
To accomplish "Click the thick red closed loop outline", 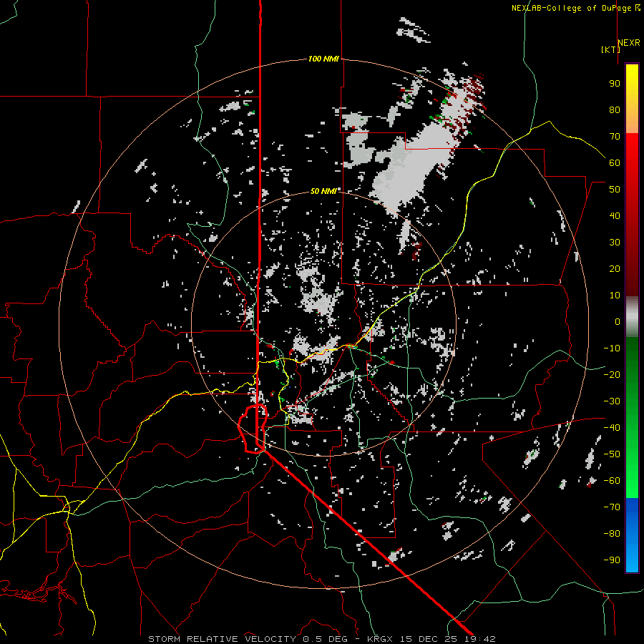I will 253,429.
